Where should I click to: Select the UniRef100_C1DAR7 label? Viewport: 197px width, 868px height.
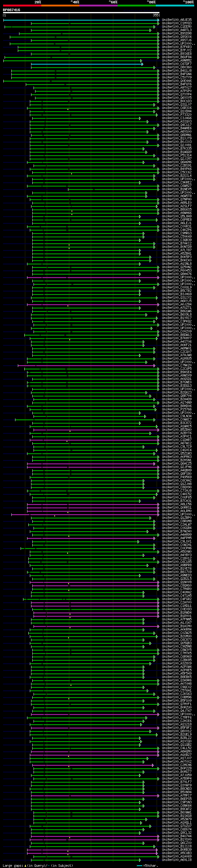pos(177,440)
